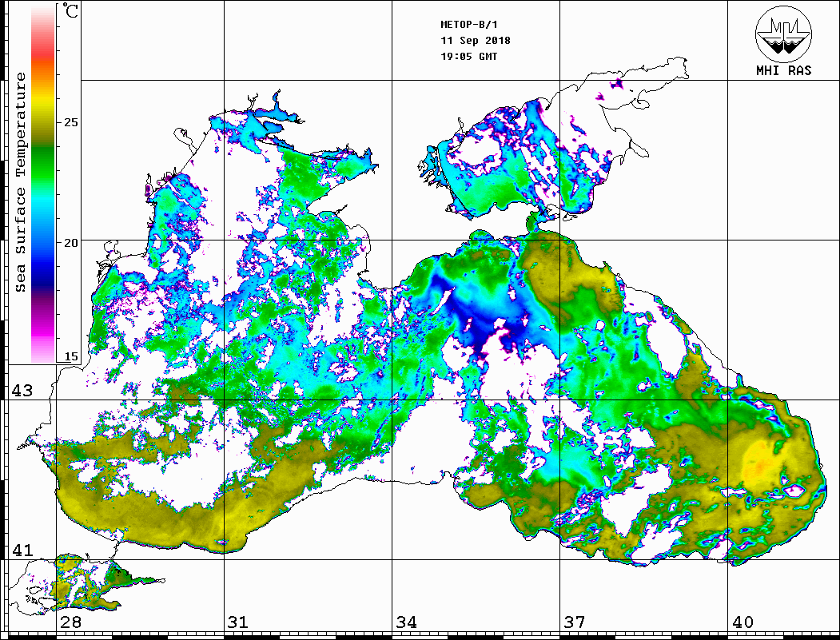Image resolution: width=840 pixels, height=640 pixels.
Task: Click the longitude label 34
Action: click(x=407, y=622)
